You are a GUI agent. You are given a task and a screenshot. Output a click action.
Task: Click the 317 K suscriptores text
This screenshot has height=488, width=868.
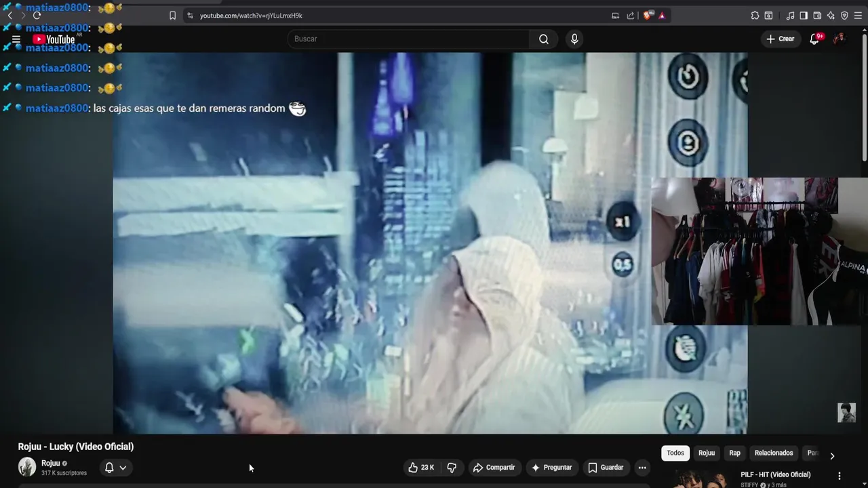(x=64, y=473)
